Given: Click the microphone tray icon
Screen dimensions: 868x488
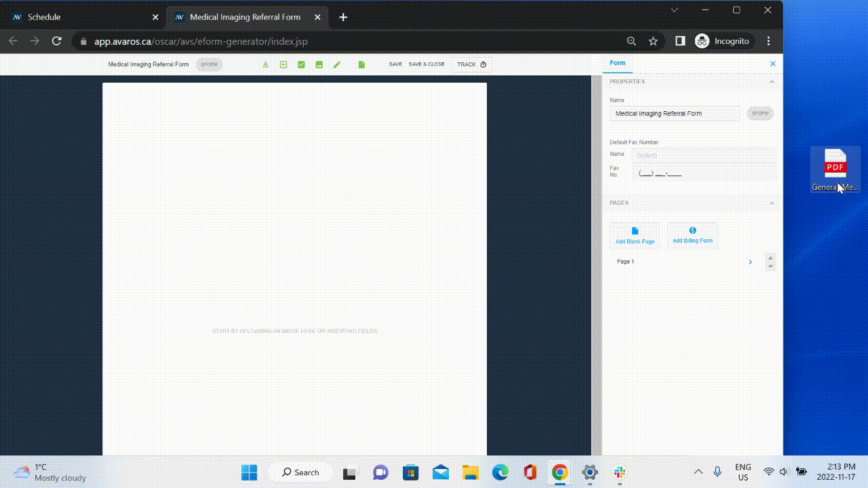Looking at the screenshot, I should (717, 472).
